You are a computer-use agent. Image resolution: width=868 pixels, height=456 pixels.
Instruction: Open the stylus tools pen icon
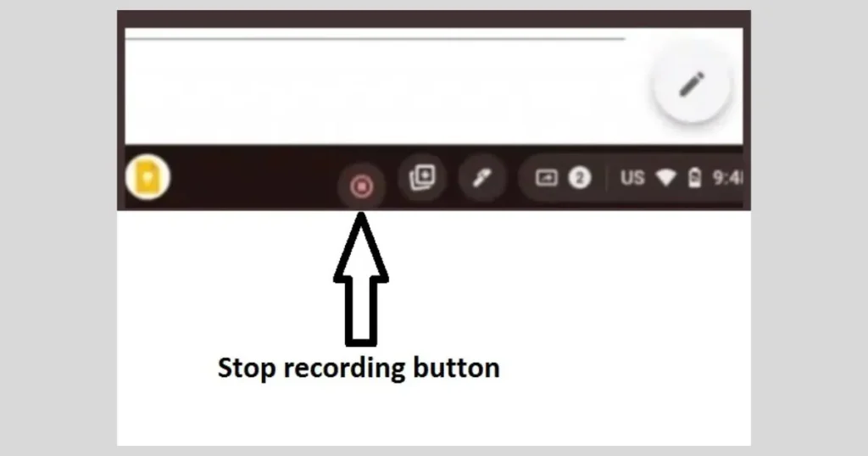[481, 178]
